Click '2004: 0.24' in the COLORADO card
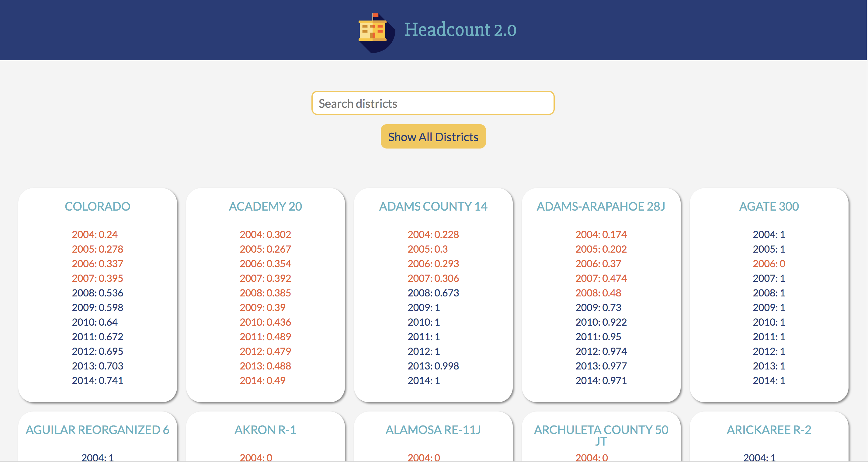 click(x=95, y=234)
